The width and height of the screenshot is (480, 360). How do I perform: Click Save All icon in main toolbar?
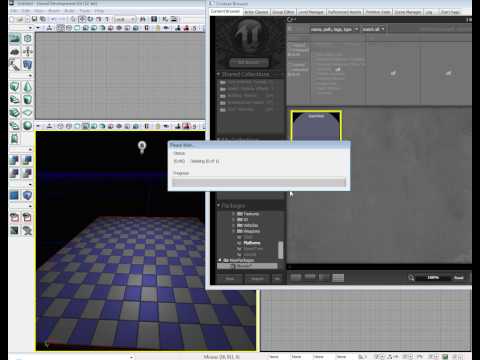[x=43, y=19]
